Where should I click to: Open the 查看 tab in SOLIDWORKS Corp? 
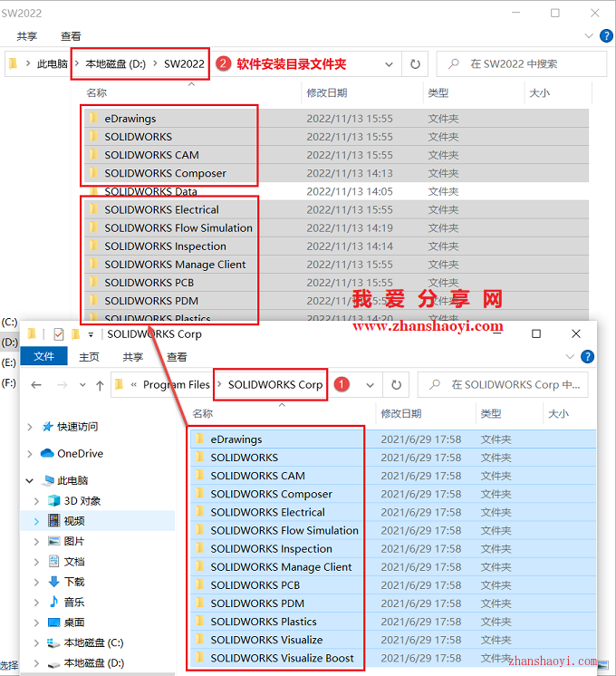[x=177, y=357]
